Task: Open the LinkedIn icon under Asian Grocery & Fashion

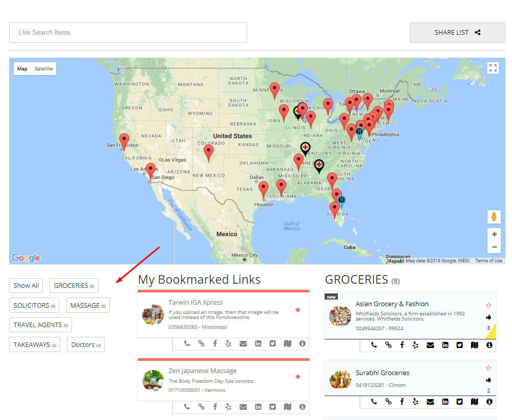Action: 445,345
